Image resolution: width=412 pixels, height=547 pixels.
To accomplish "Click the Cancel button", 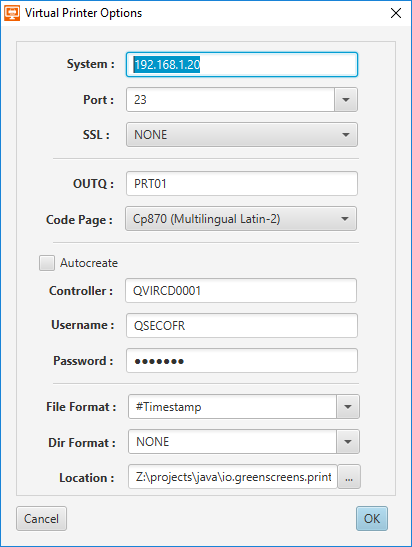I will pyautogui.click(x=42, y=518).
